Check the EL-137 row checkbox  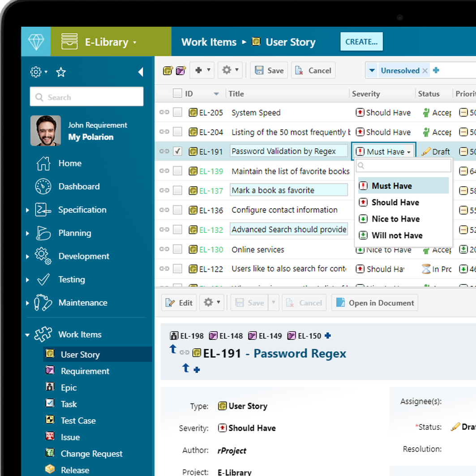click(x=177, y=190)
